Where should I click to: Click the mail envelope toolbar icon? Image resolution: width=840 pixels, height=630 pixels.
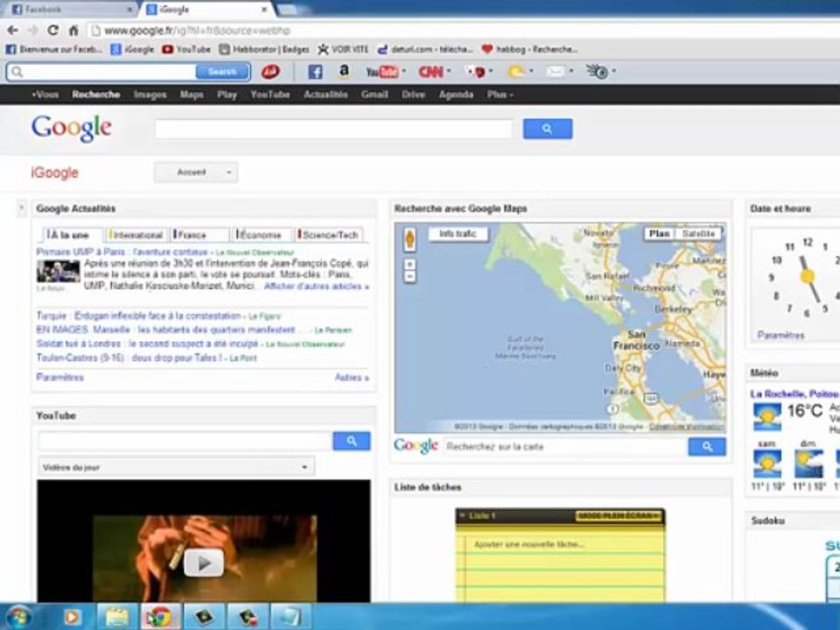tap(556, 71)
